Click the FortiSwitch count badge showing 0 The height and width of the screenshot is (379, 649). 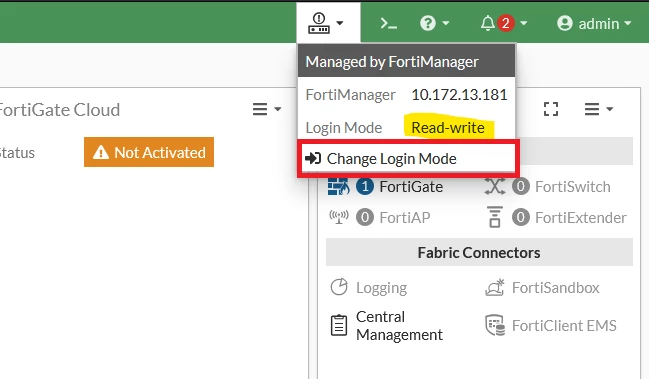[x=521, y=187]
